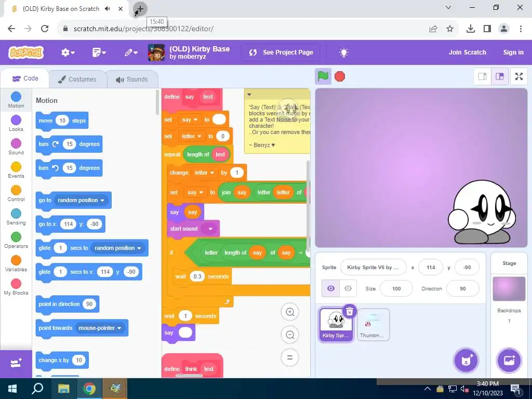
Task: Open 'glide secs to random position' dropdown
Action: [118, 248]
